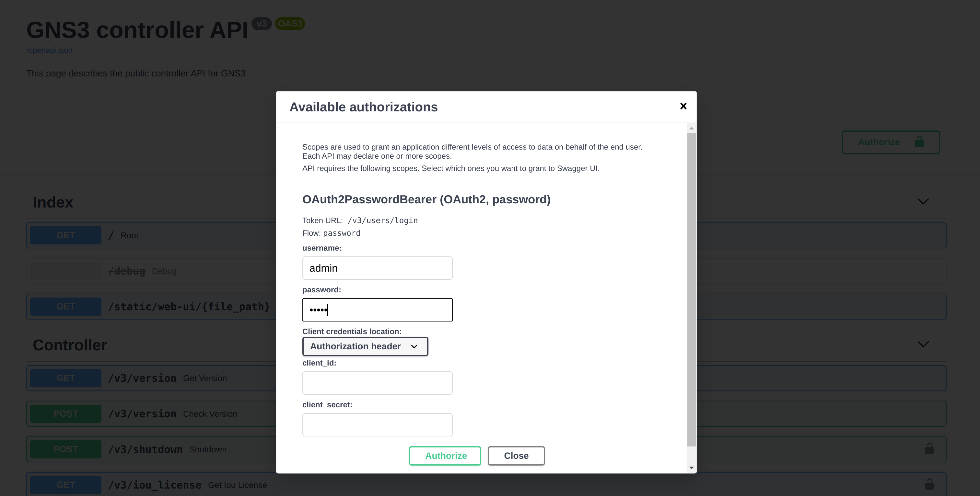
Task: Click the GET badge on /static/web-ui endpoint
Action: [65, 306]
